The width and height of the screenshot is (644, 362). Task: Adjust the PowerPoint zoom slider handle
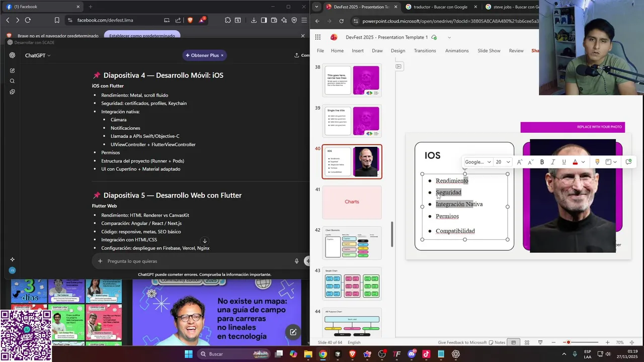point(569,342)
